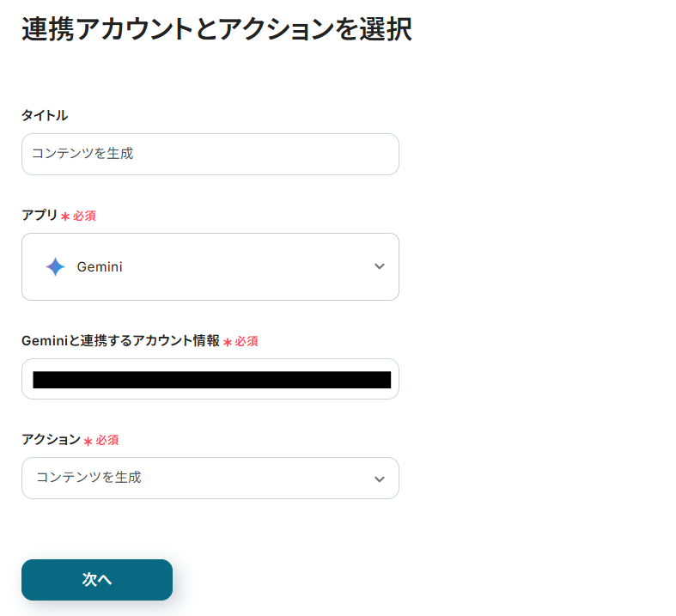Viewport: 676px width, 616px height.
Task: Click the 必須 marker next to アカウント情報
Action: pyautogui.click(x=247, y=341)
